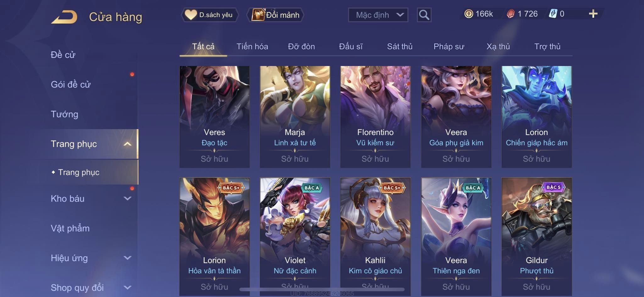
Task: Open Đổi mảnh fragment exchange
Action: tap(276, 15)
